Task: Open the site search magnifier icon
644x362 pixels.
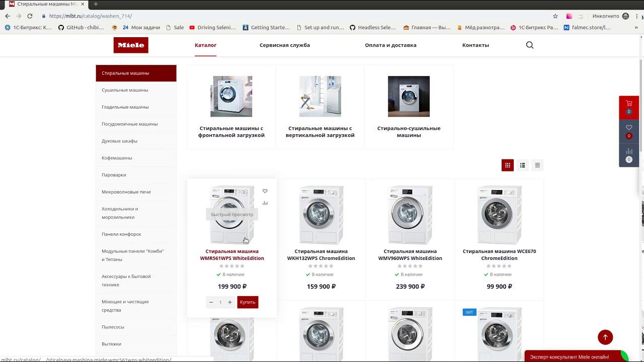Action: click(530, 45)
